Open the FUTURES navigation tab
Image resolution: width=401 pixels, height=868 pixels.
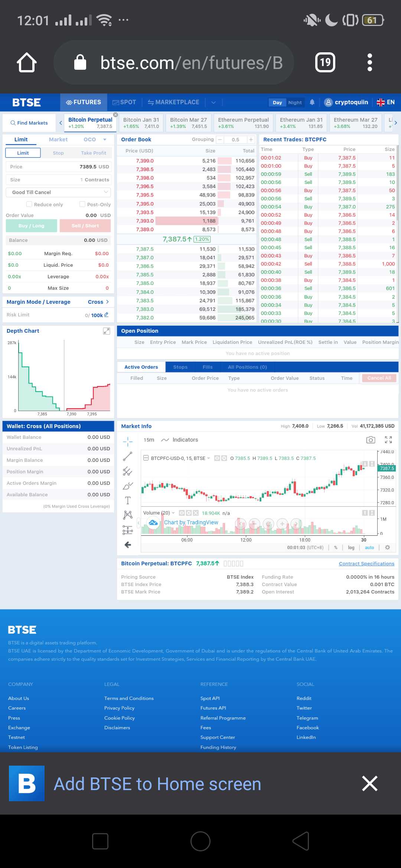point(84,102)
